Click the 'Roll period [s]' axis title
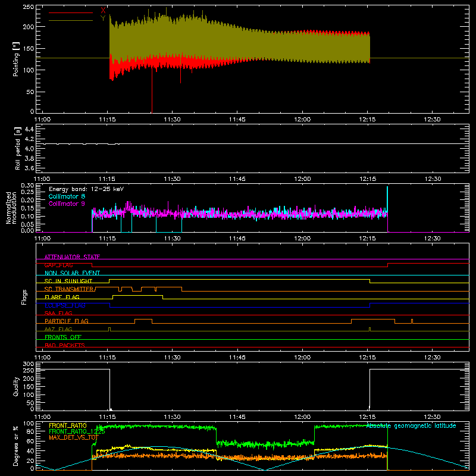Screen dimensions: 476x476 (x=17, y=148)
